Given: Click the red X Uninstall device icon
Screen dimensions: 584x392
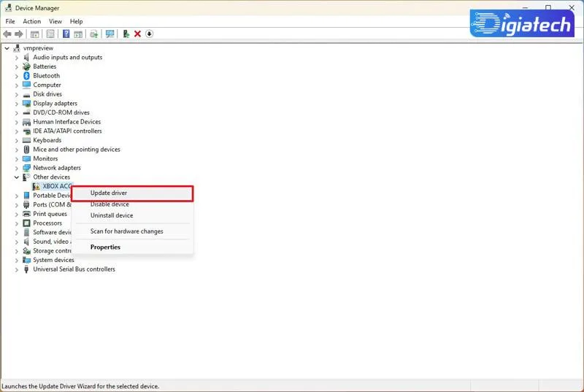Looking at the screenshot, I should tap(137, 34).
